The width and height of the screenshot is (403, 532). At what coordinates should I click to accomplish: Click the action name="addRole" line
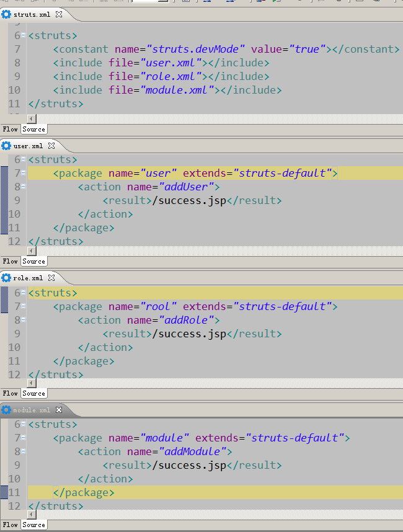coord(149,321)
